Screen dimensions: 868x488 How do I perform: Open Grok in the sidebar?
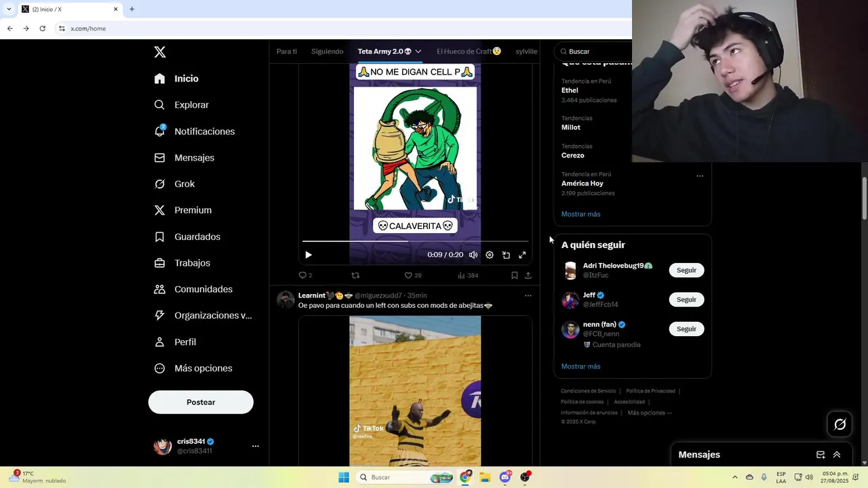(174, 184)
